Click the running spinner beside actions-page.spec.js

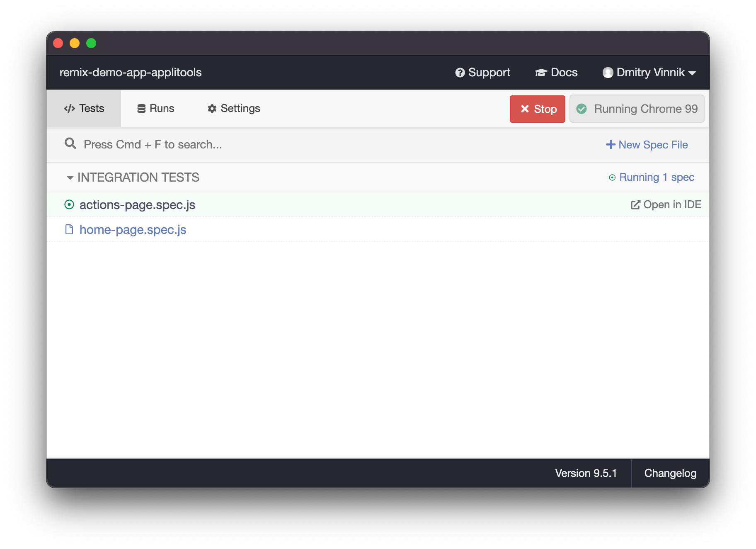pyautogui.click(x=69, y=204)
